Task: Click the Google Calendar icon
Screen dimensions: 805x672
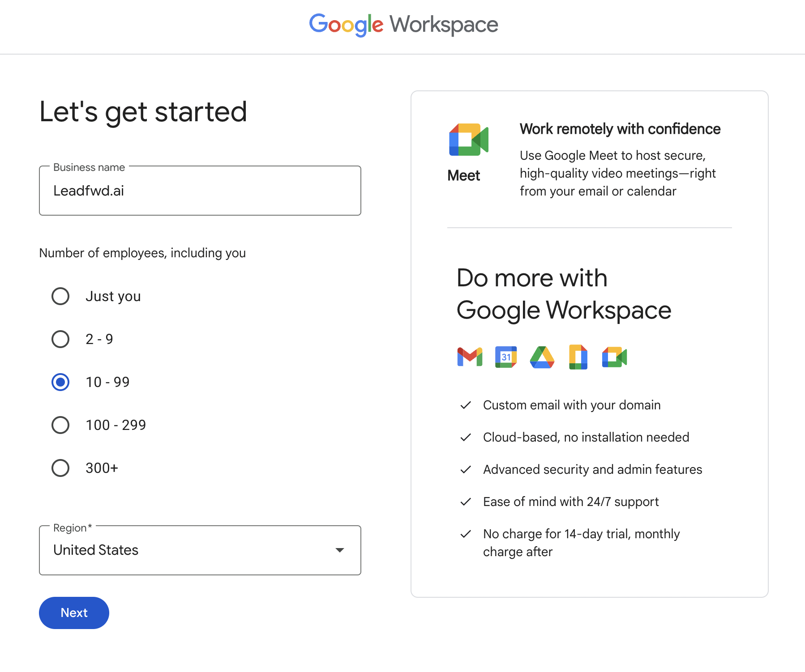Action: pos(506,357)
